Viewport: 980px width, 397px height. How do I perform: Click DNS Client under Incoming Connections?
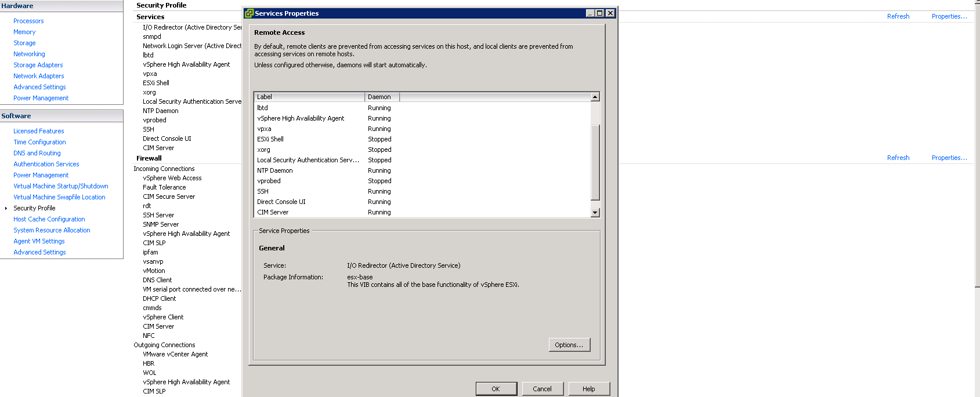click(x=157, y=280)
